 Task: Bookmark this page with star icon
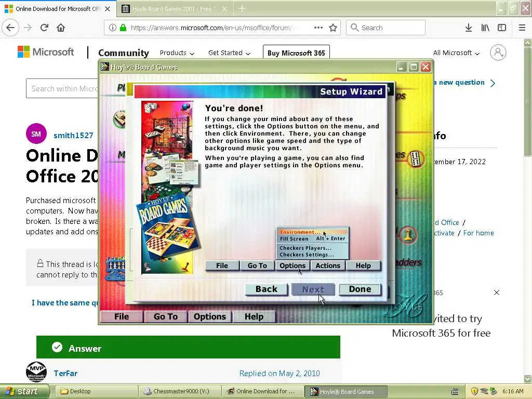pos(333,28)
